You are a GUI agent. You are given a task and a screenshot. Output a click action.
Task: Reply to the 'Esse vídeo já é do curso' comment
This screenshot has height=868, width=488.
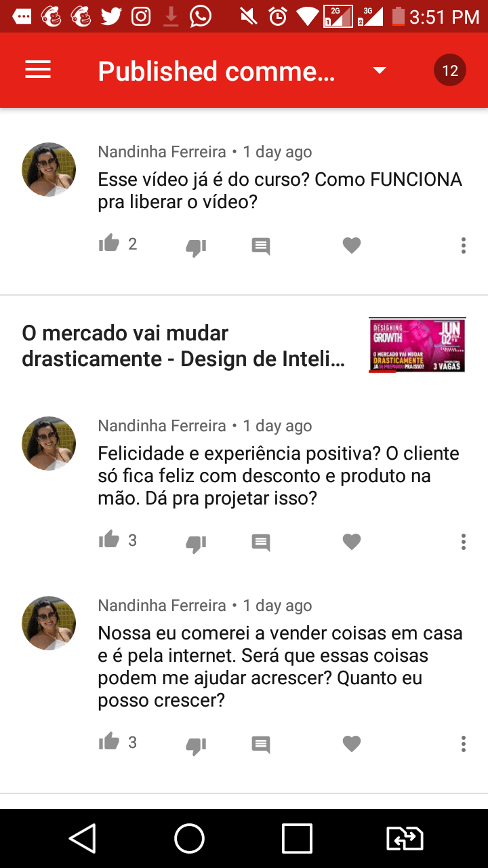click(x=261, y=246)
